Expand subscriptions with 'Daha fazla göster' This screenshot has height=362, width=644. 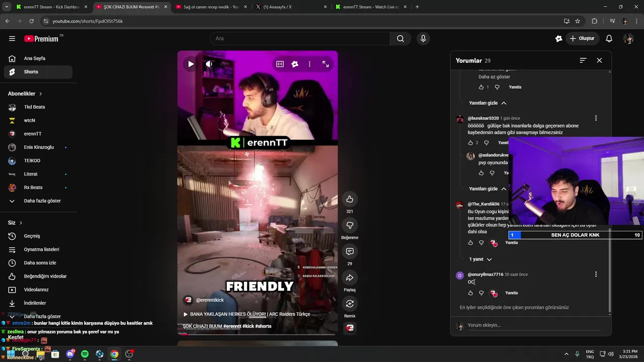(38, 201)
